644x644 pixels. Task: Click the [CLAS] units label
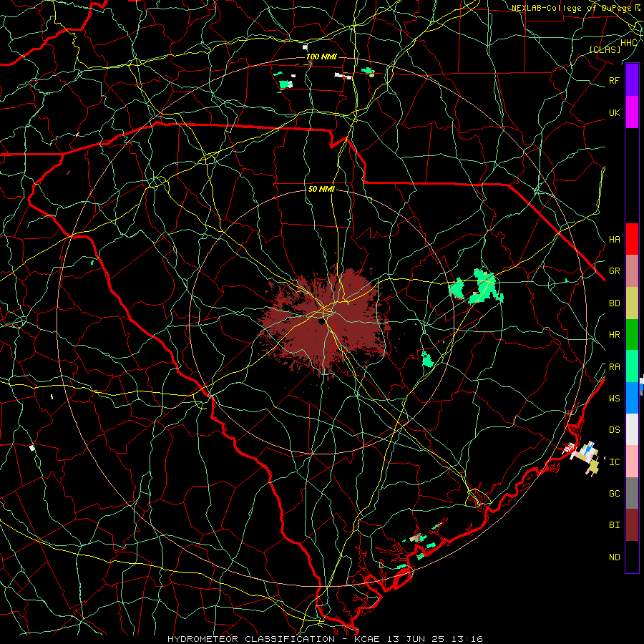pos(605,49)
